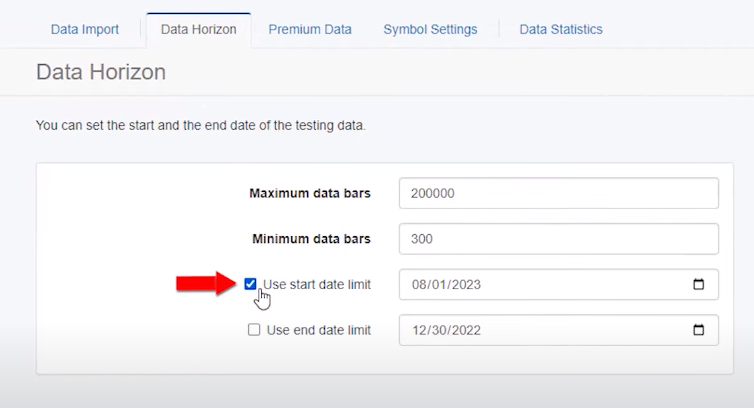754x408 pixels.
Task: Click the 'Use start date limit' label text
Action: pyautogui.click(x=317, y=285)
